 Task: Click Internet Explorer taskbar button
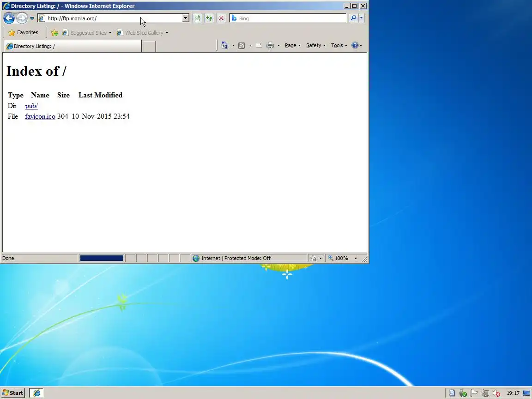click(36, 393)
